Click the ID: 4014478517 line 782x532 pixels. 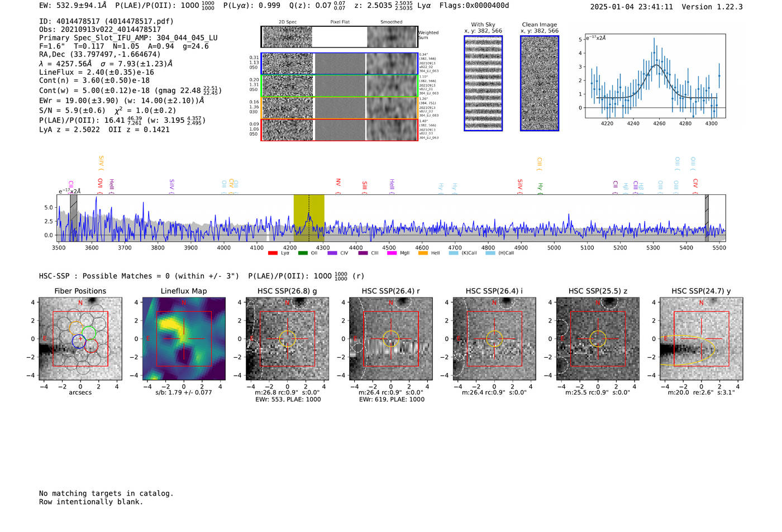pyautogui.click(x=106, y=21)
